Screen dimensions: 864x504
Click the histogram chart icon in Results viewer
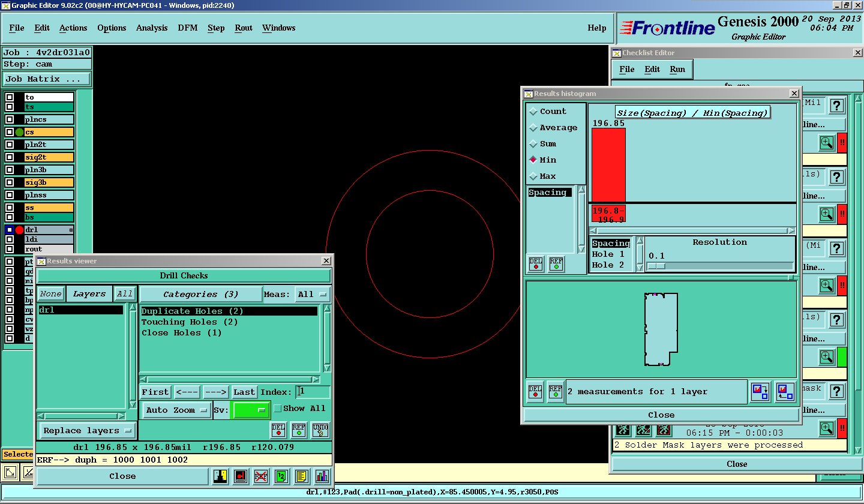pyautogui.click(x=322, y=476)
